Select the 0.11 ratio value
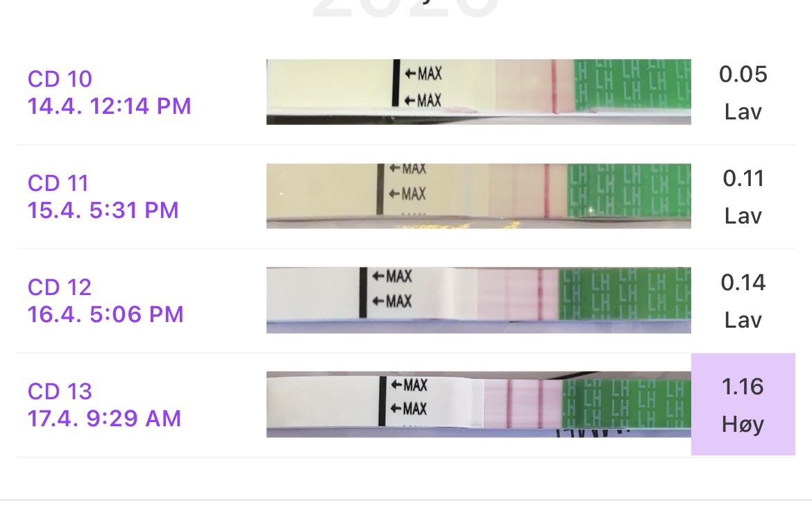The image size is (812, 511). coord(743,179)
